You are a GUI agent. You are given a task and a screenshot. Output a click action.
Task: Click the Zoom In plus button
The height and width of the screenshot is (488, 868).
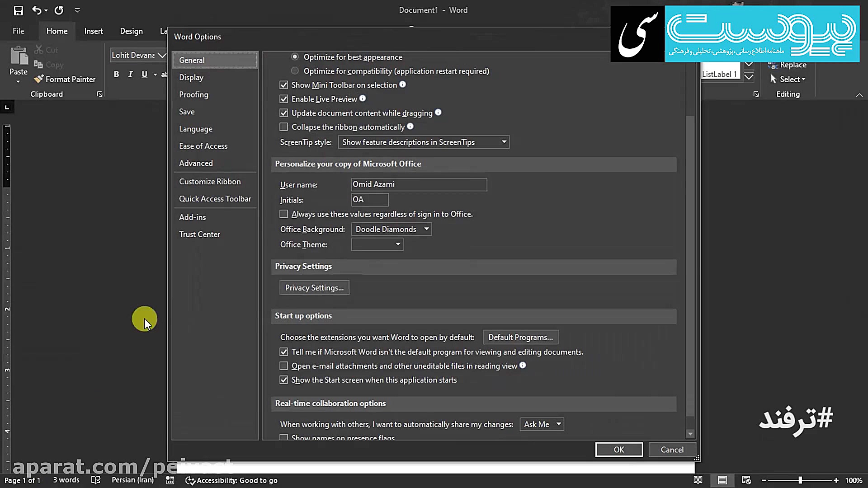(836, 480)
